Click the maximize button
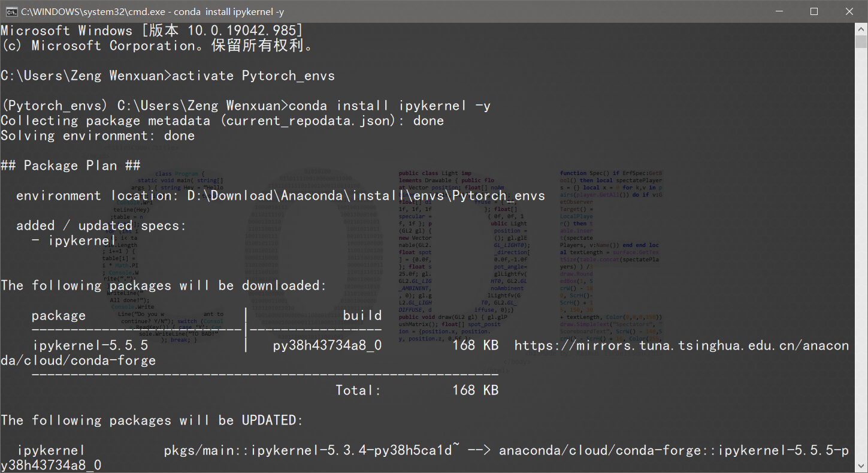Viewport: 868px width, 473px height. click(x=813, y=11)
